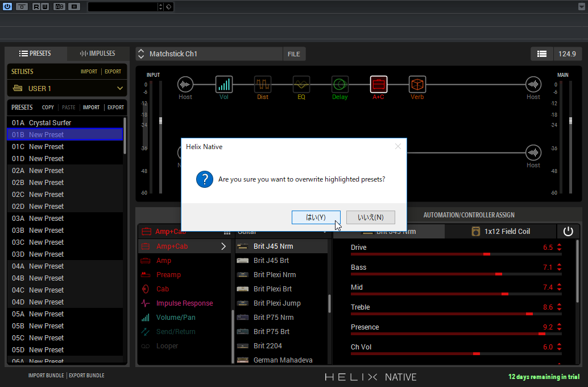Click the lower output Host block
588x387 pixels.
(x=533, y=153)
